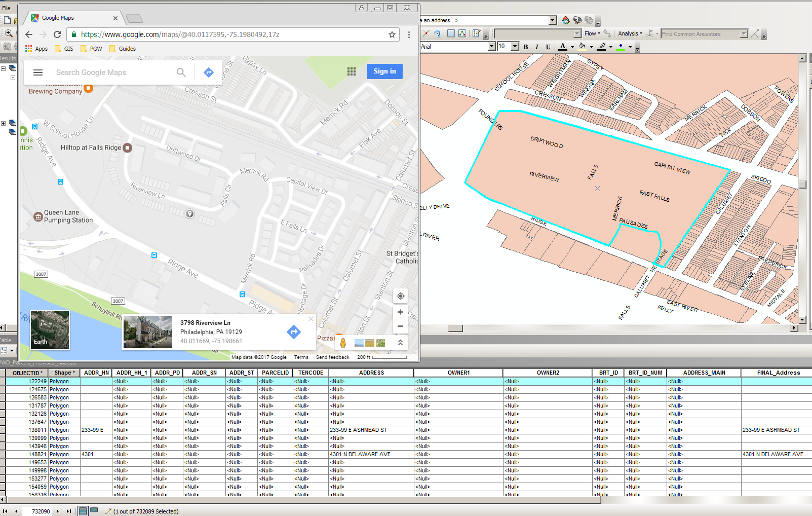Open Chrome's three-dot menu

(x=409, y=34)
